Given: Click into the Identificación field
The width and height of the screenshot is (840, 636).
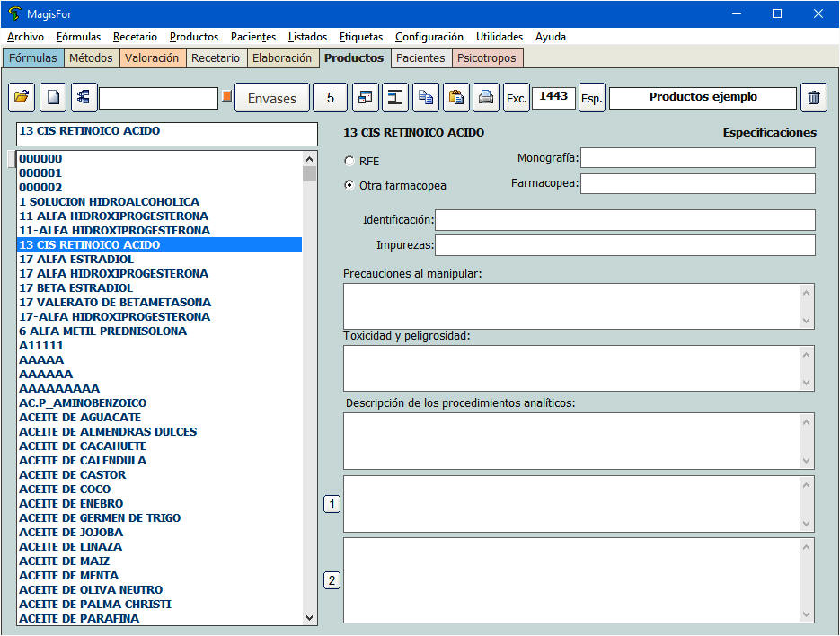Looking at the screenshot, I should [x=625, y=220].
